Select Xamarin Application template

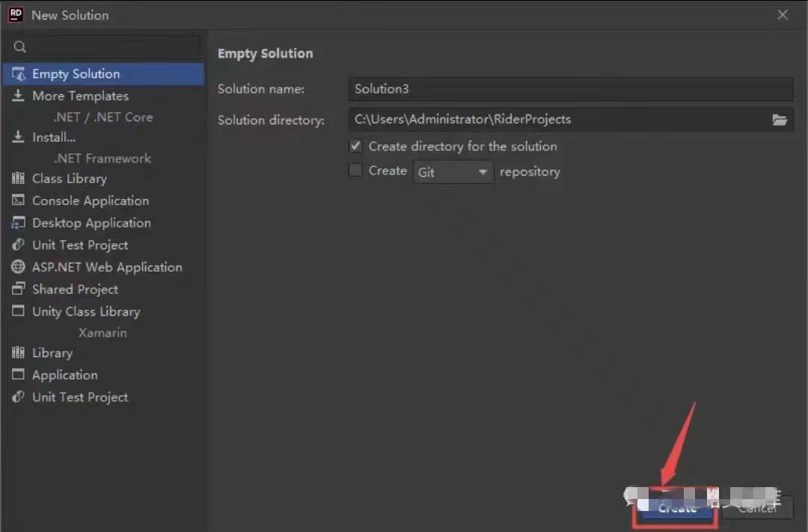point(103,375)
